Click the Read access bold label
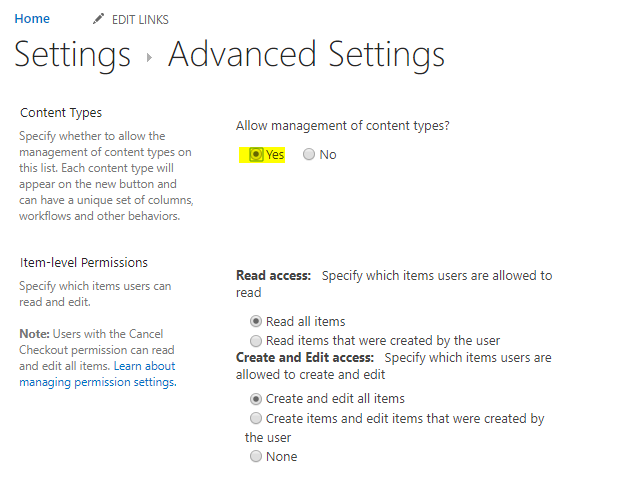The height and width of the screenshot is (486, 630). (x=274, y=276)
